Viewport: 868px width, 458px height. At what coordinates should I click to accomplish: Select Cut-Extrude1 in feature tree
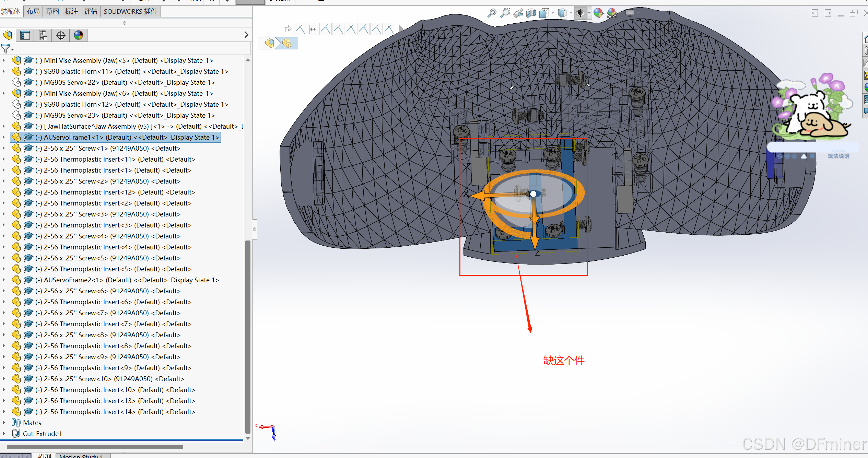(42, 433)
